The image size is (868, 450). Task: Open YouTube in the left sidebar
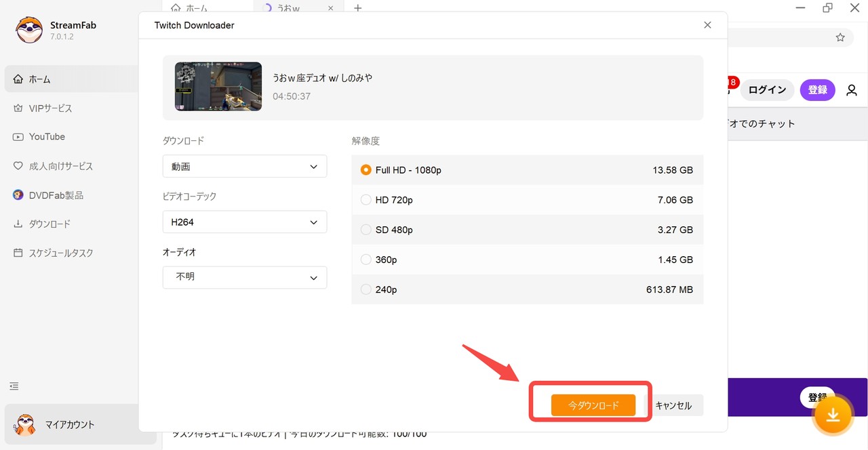point(47,137)
